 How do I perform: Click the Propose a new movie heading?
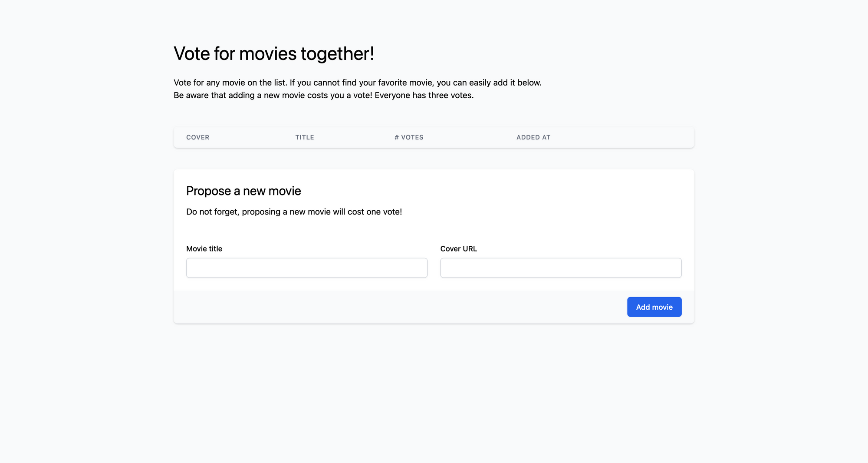[243, 191]
